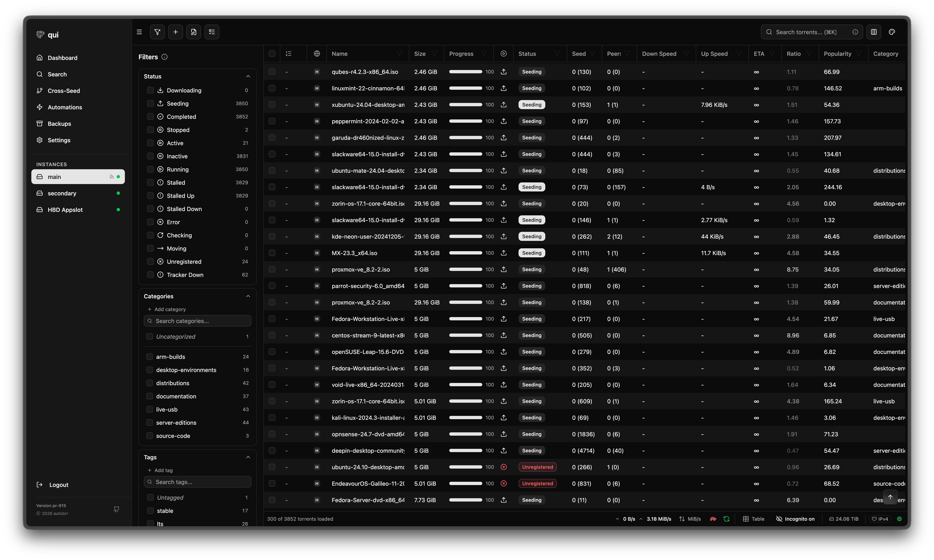Check the Seeding status filter checkbox
The width and height of the screenshot is (934, 560).
tap(150, 103)
